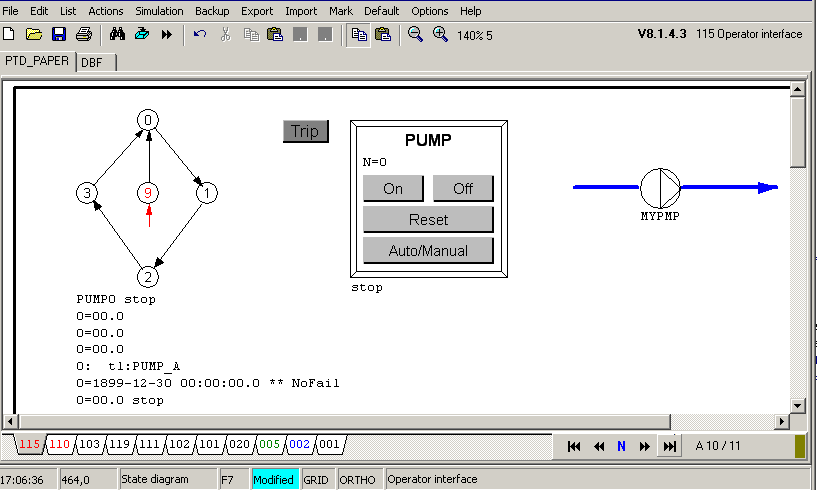The height and width of the screenshot is (491, 818).
Task: Select state node 2 in diagram
Action: tap(148, 277)
